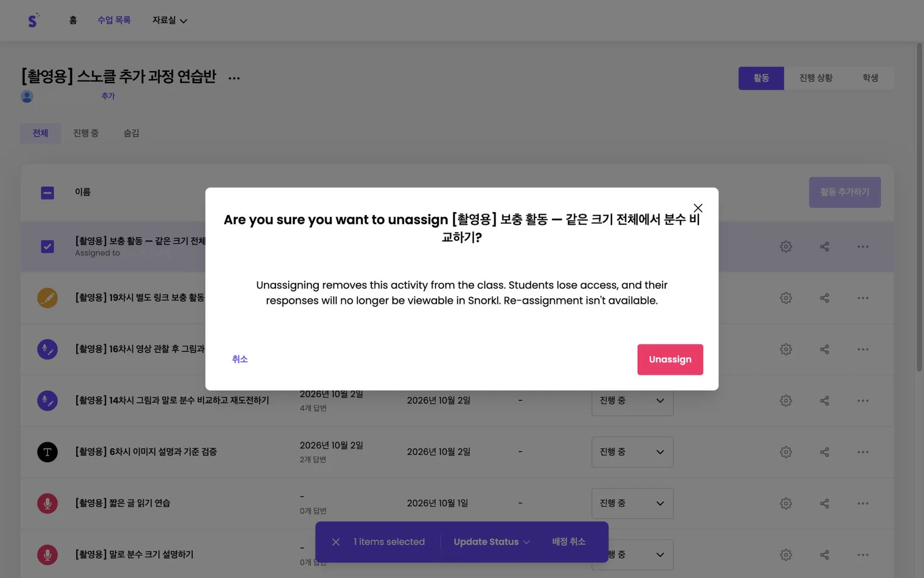Uncheck the 보충 활동 row checkbox
Image resolution: width=924 pixels, height=578 pixels.
pos(47,247)
